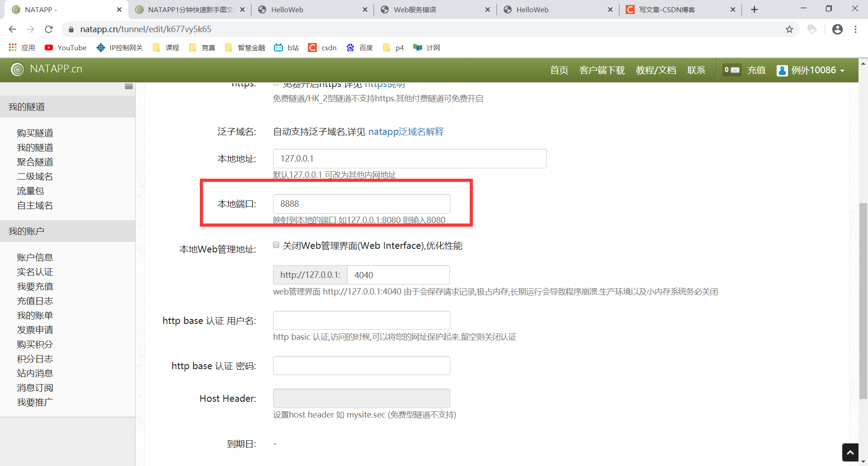Screen dimensions: 868x466
Task: Open 充值日志 in sidebar
Action: point(35,301)
